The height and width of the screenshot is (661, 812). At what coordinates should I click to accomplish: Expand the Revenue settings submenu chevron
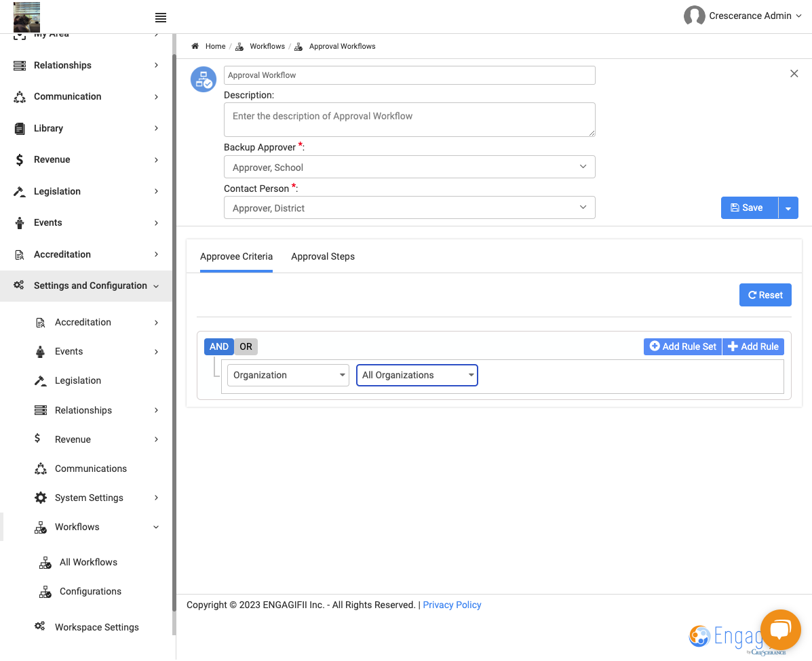pyautogui.click(x=156, y=439)
